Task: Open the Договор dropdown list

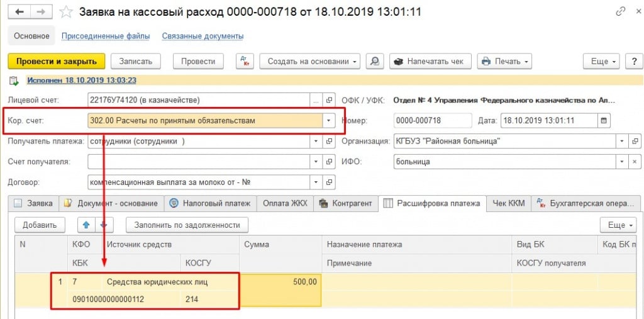Action: click(x=316, y=182)
